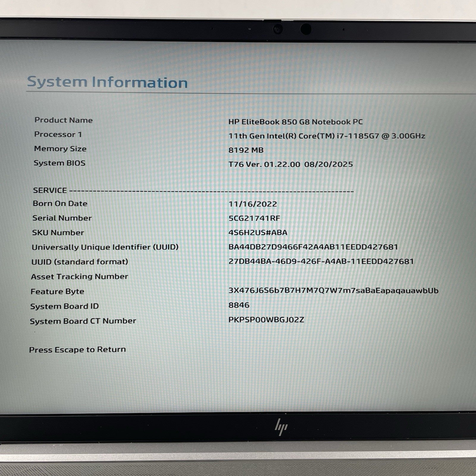
Task: Click the UUID value starting with 27DB44BA
Action: click(321, 262)
